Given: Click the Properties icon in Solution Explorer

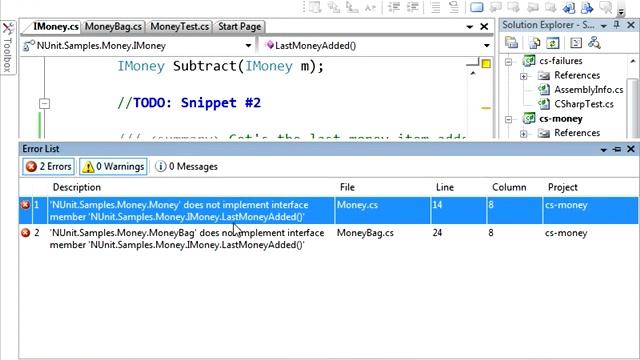Looking at the screenshot, I should pyautogui.click(x=511, y=42).
